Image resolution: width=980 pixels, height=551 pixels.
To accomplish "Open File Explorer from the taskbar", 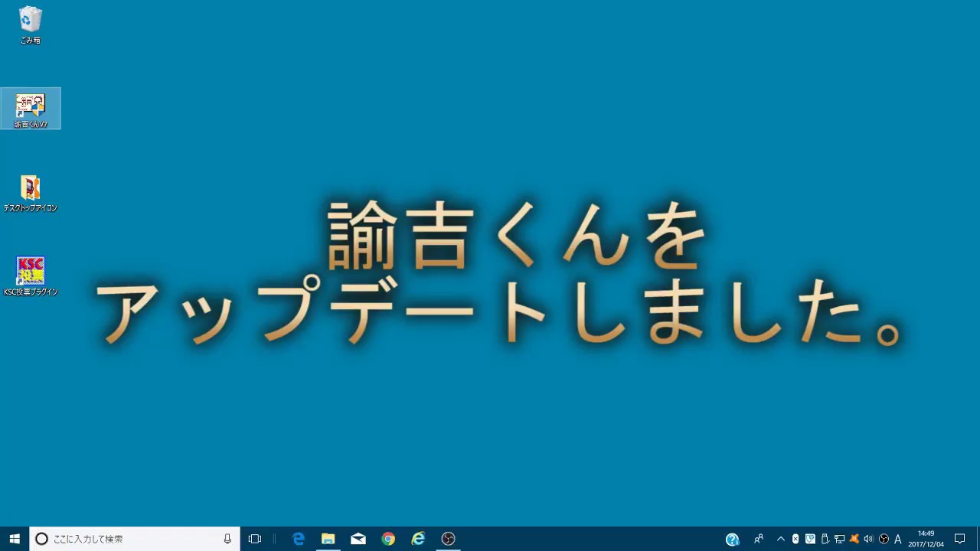I will (x=328, y=539).
